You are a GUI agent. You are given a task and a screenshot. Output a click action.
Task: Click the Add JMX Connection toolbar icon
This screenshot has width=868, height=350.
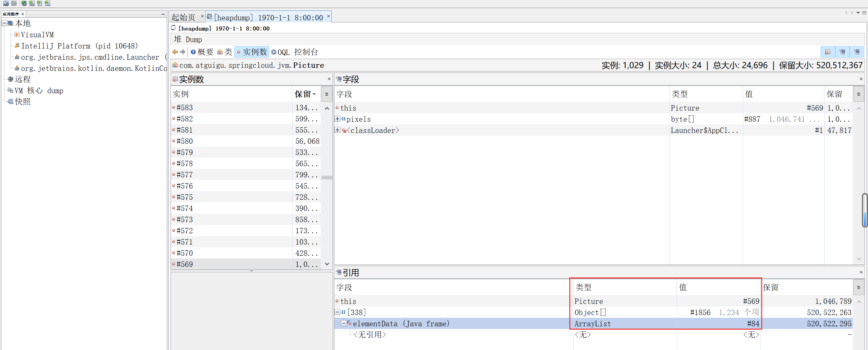(x=32, y=3)
